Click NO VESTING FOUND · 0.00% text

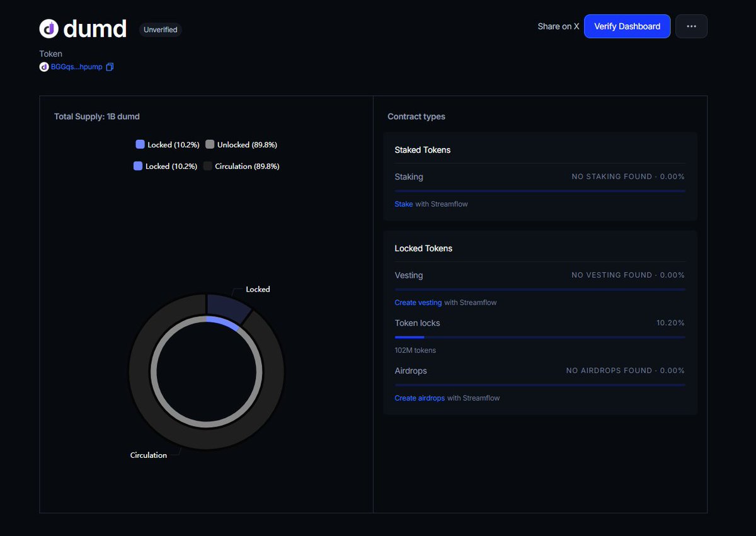pos(628,275)
